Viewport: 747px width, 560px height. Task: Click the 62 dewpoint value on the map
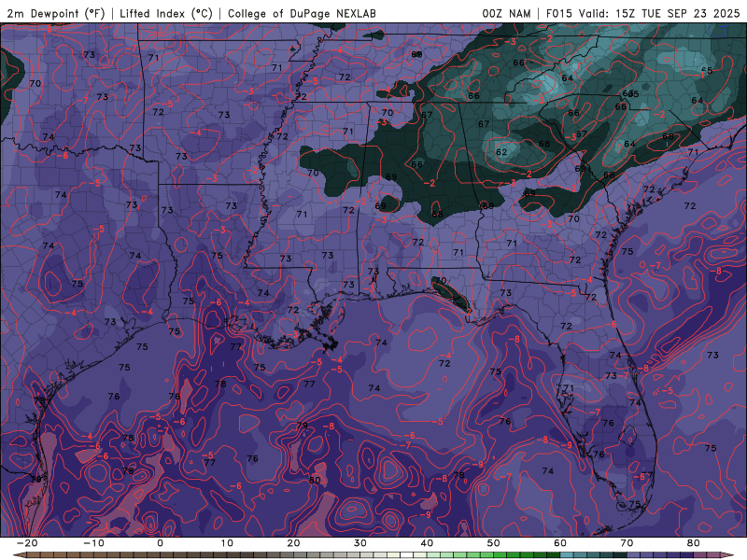tap(501, 152)
